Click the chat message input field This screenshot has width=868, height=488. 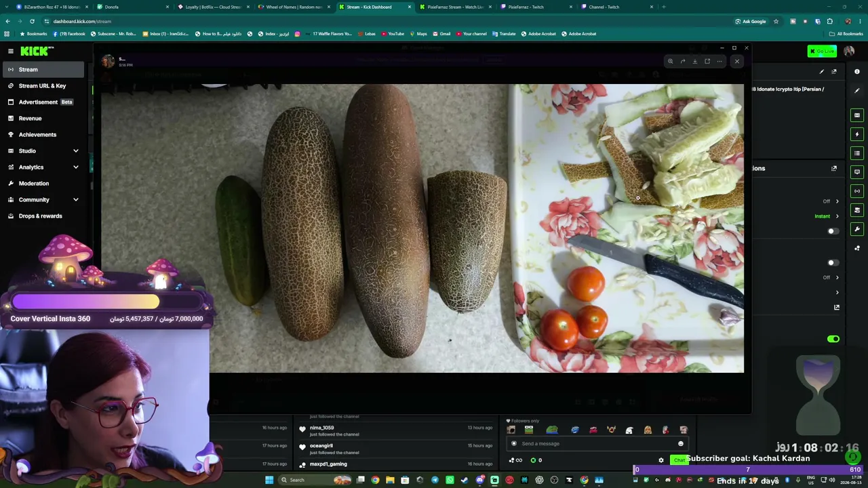click(597, 444)
